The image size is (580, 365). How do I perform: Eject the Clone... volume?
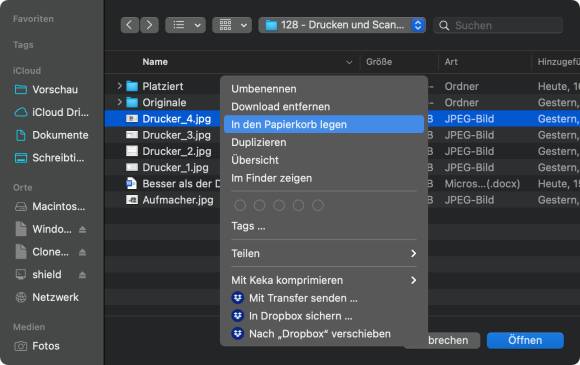click(82, 252)
